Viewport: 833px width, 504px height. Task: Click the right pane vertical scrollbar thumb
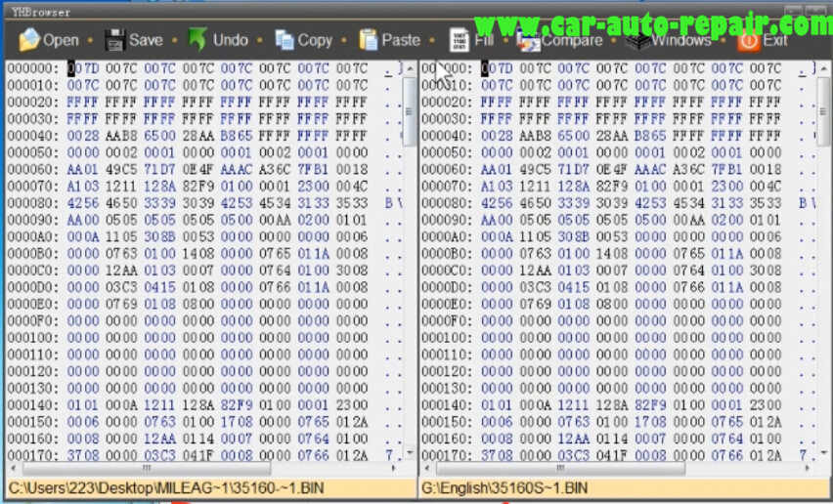point(823,111)
